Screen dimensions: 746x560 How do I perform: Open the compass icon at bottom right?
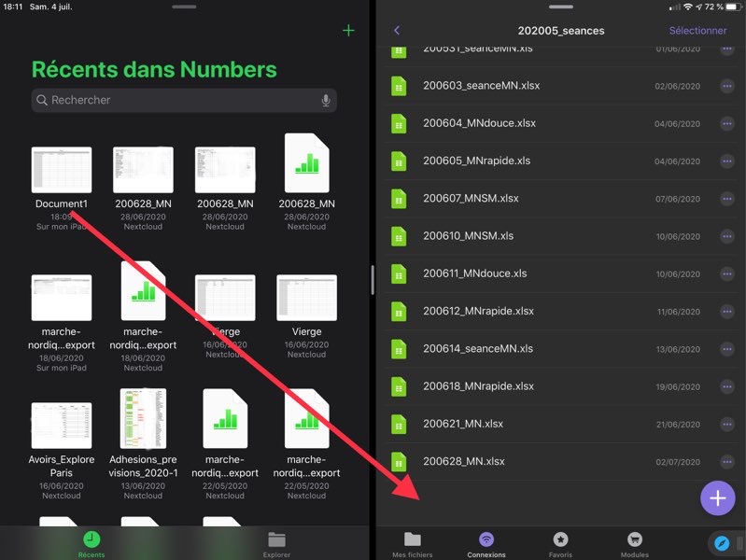[x=721, y=542]
